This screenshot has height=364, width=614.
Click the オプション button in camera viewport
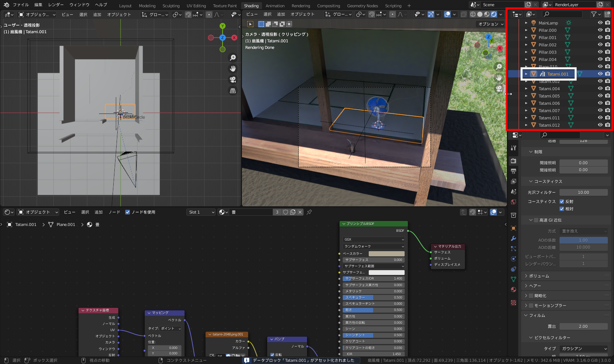coord(490,24)
